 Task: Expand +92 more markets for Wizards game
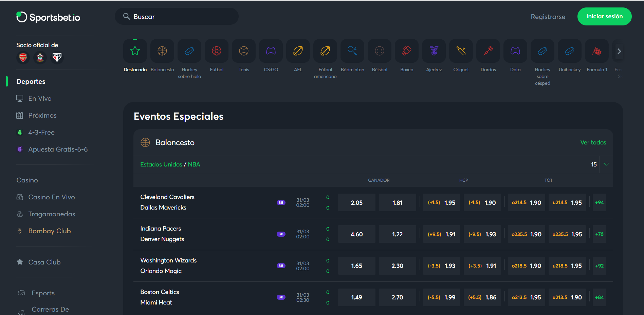(x=599, y=266)
